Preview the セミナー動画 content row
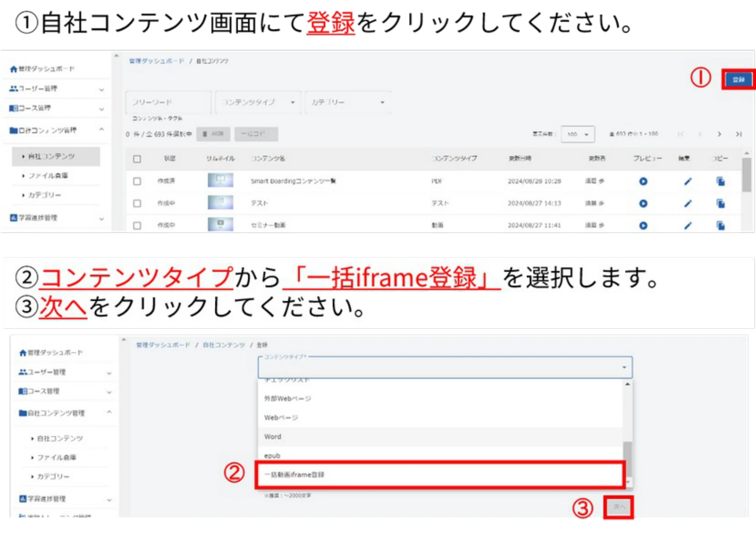This screenshot has height=535, width=756. click(643, 225)
